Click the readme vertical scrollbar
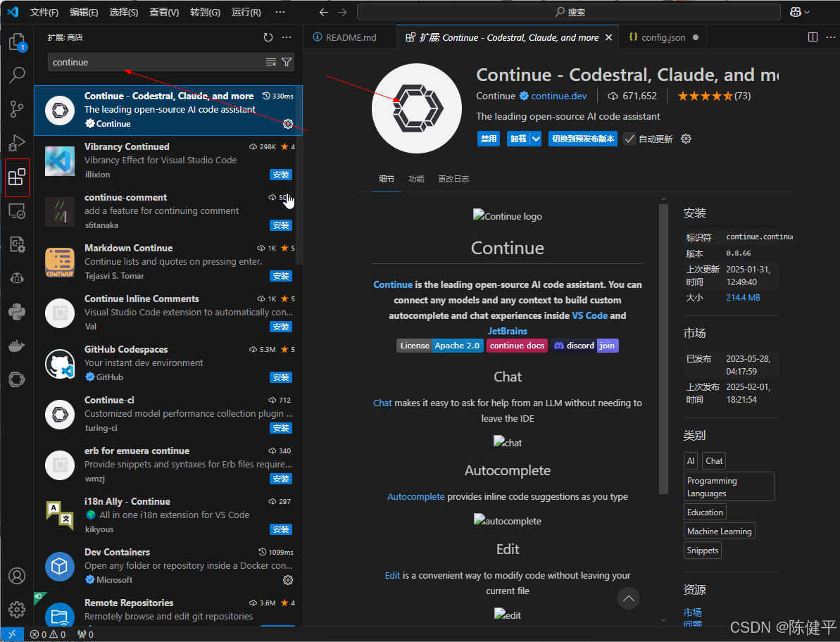 [663, 348]
